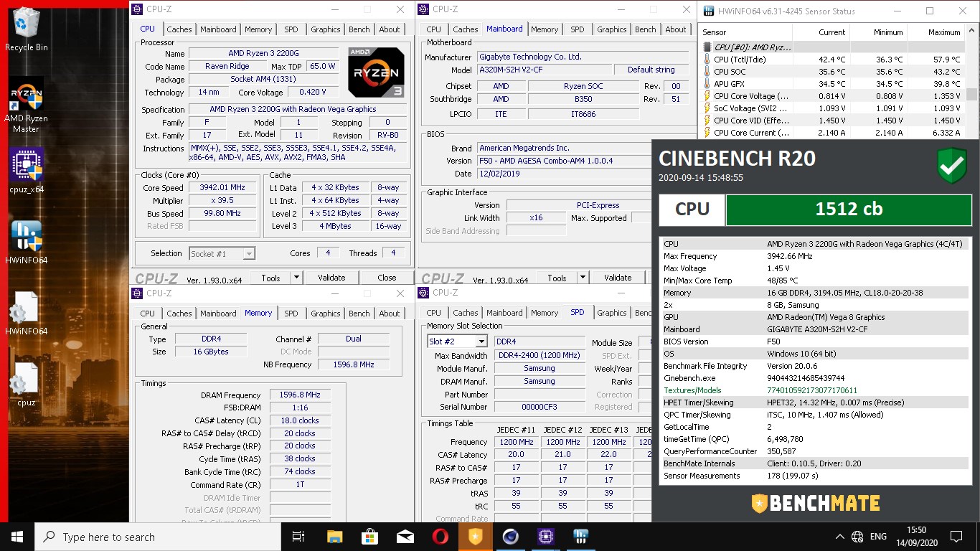The height and width of the screenshot is (551, 980).
Task: Select the CPU [#0]: AMD Ryz... sensor group row
Action: [833, 47]
